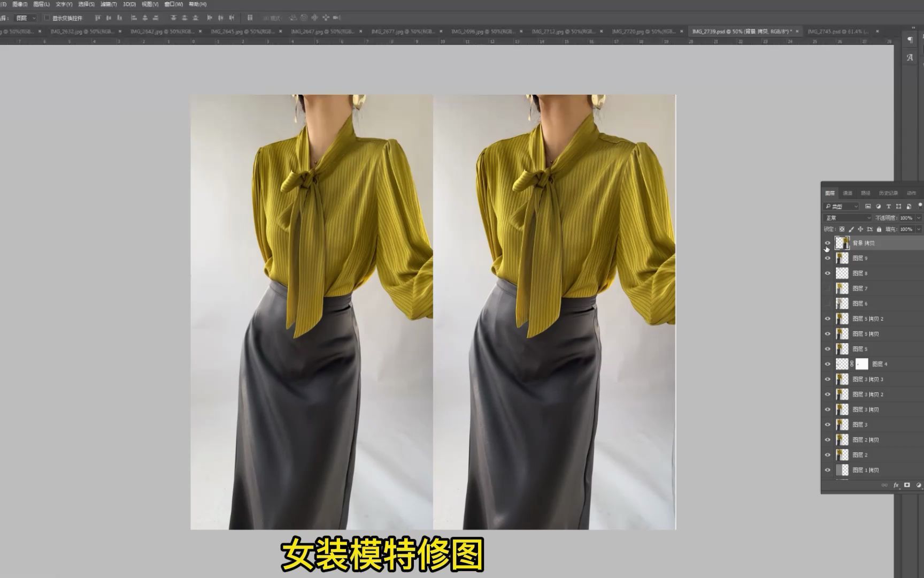Image resolution: width=924 pixels, height=578 pixels.
Task: Open the blend mode dropdown showing 正常
Action: click(x=848, y=218)
